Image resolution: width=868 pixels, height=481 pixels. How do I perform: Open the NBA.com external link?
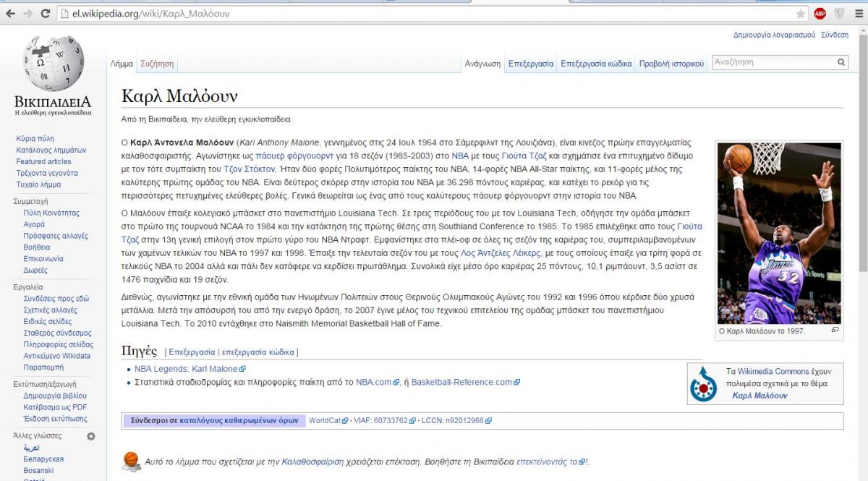[373, 382]
